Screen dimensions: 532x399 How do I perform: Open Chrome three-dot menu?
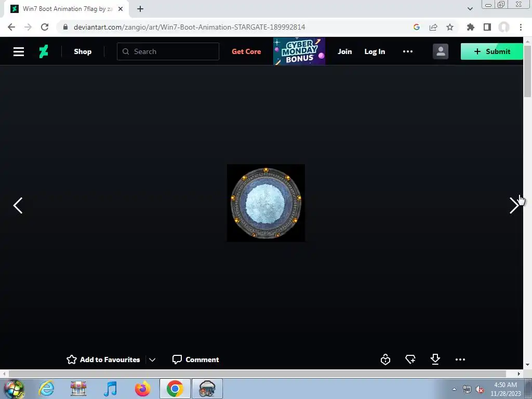(521, 27)
